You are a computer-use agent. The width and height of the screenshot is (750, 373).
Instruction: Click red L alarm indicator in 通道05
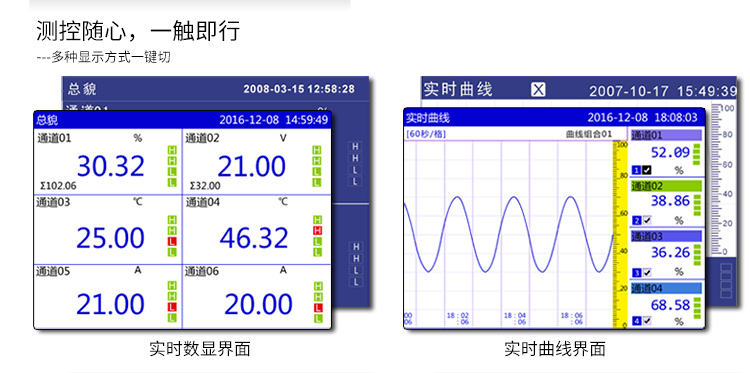[172, 307]
